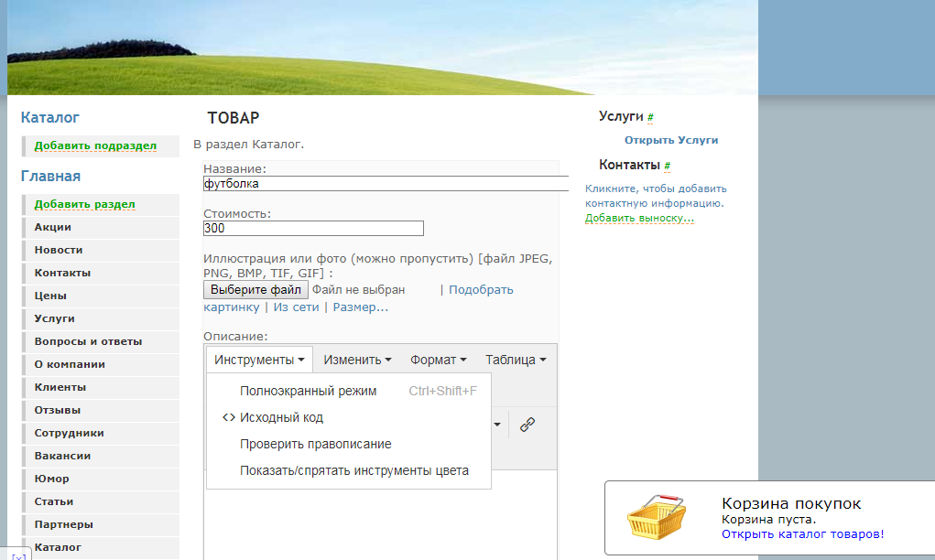Click the # marker beside Контакты heading
Image resolution: width=935 pixels, height=560 pixels.
667,166
